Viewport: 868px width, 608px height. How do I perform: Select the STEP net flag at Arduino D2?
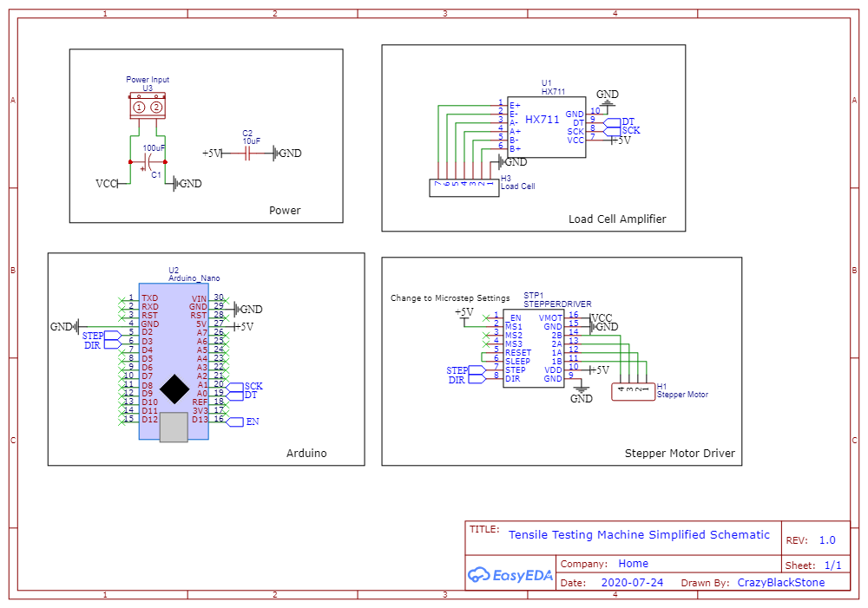click(102, 336)
